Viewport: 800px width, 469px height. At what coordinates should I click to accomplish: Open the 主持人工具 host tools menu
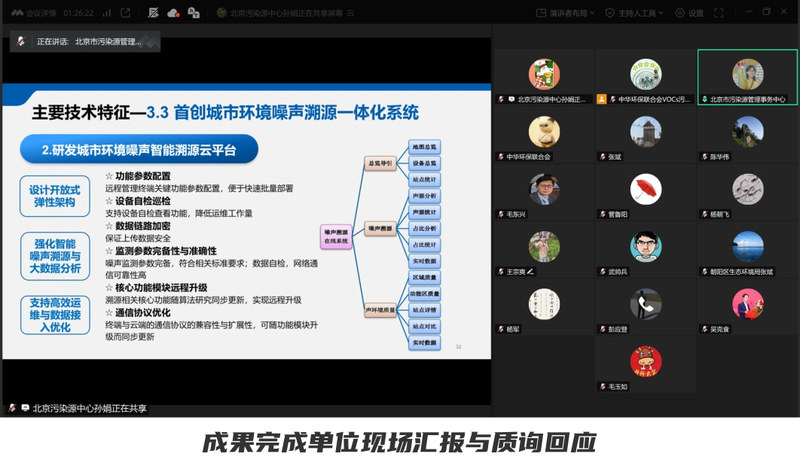tap(635, 13)
